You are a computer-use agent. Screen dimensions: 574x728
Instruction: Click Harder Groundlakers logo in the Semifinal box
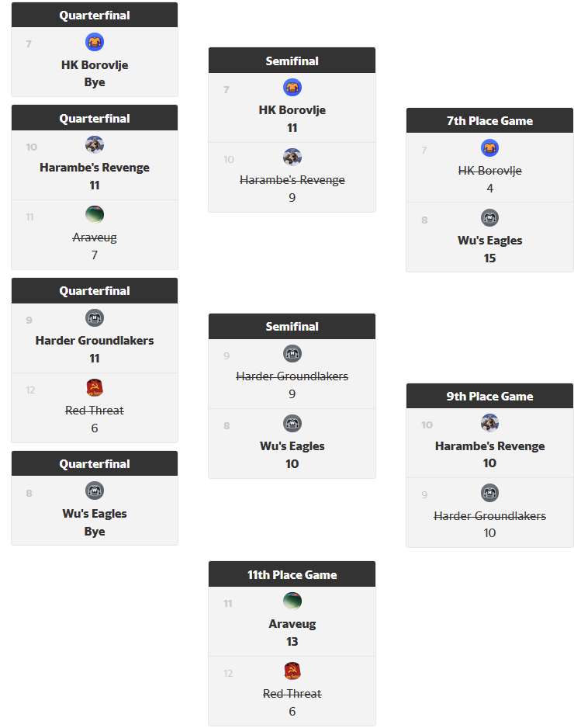click(292, 353)
